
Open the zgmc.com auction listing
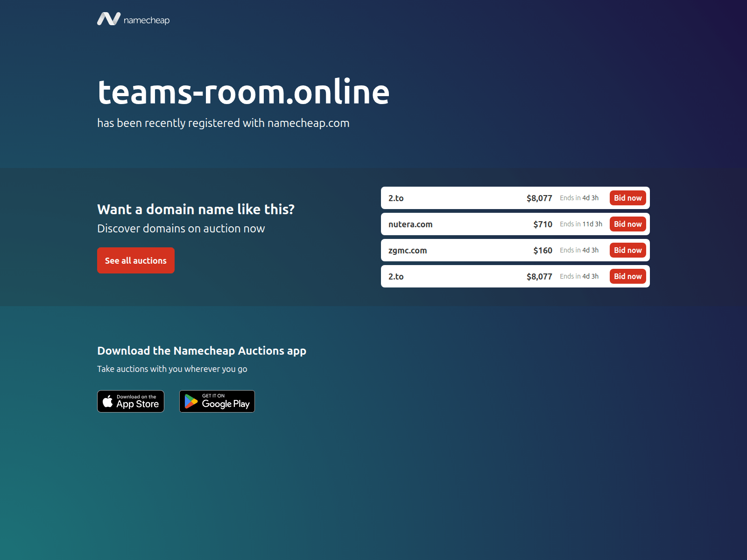515,250
